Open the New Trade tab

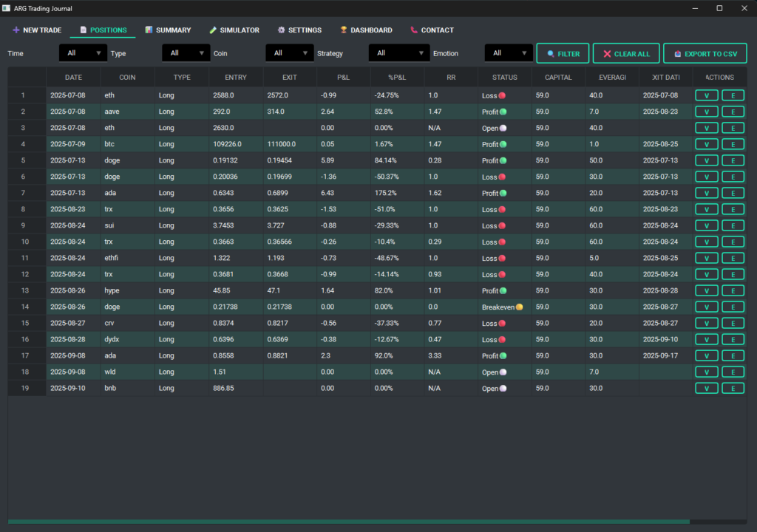coord(37,30)
